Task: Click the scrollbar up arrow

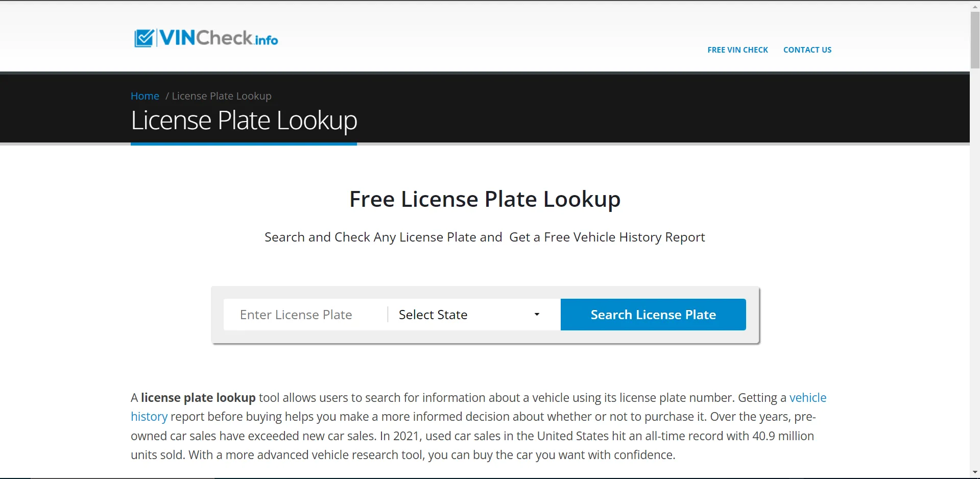Action: click(974, 6)
